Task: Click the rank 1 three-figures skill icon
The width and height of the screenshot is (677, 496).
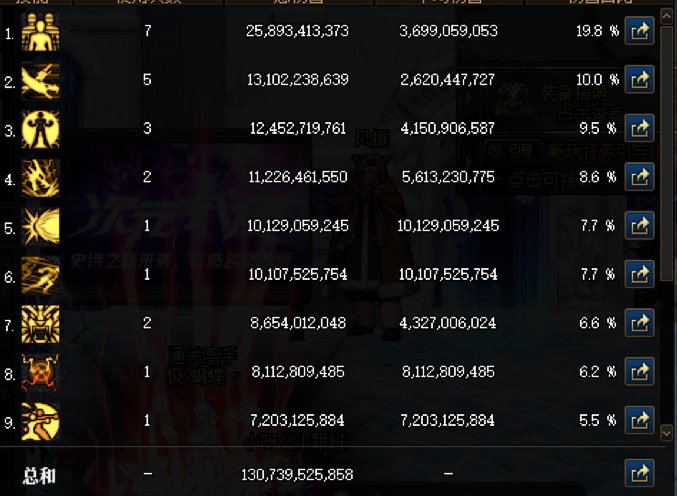Action: click(41, 32)
